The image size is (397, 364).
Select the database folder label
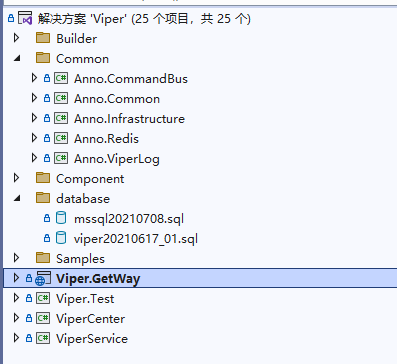click(83, 199)
